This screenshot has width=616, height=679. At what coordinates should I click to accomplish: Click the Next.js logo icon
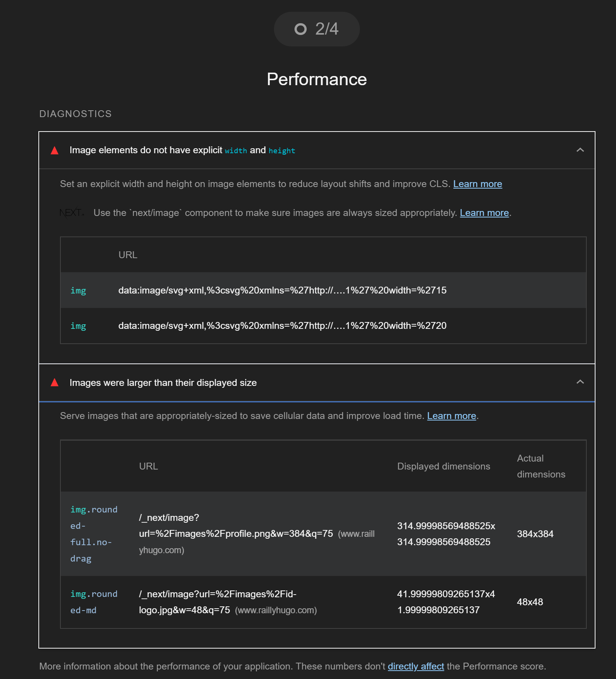click(72, 213)
